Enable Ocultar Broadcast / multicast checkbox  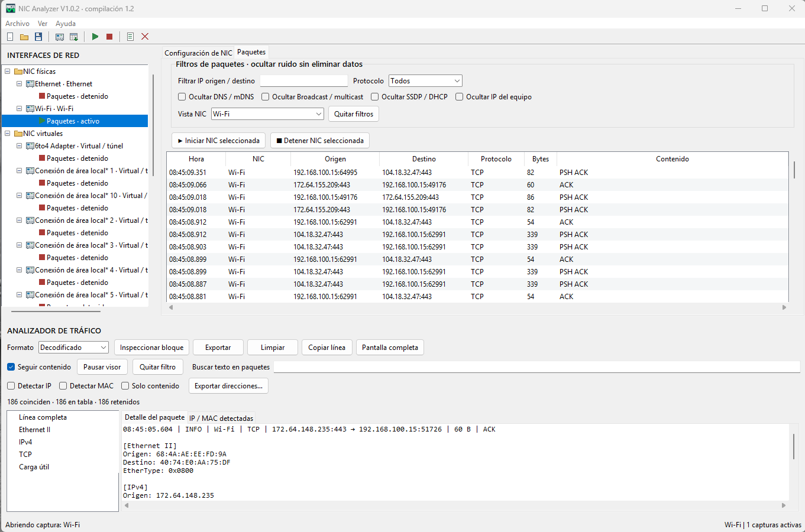tap(266, 97)
